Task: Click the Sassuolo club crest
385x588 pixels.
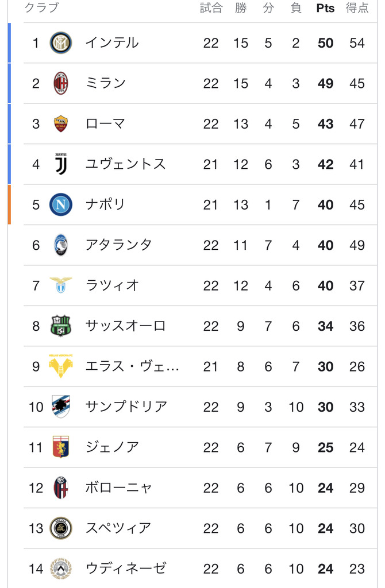Action: click(60, 326)
